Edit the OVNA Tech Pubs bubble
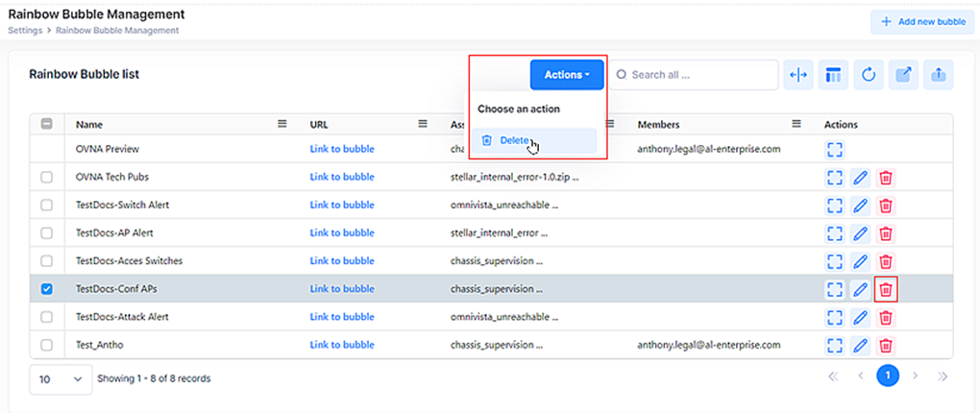The height and width of the screenshot is (413, 980). tap(861, 178)
